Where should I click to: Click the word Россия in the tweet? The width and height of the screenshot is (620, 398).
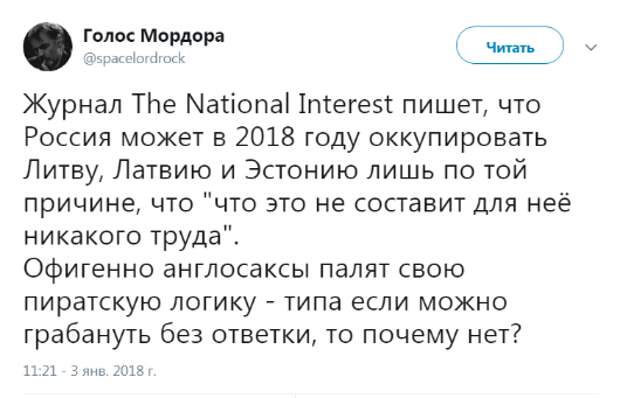(x=68, y=138)
